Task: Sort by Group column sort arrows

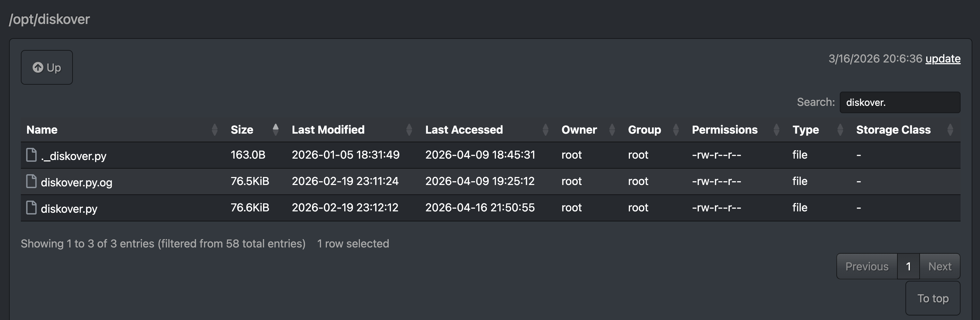Action: click(676, 130)
